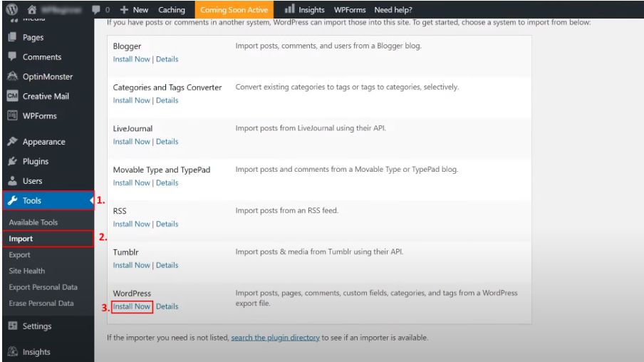Open Pages in the sidebar
The image size is (644, 362).
tap(33, 37)
